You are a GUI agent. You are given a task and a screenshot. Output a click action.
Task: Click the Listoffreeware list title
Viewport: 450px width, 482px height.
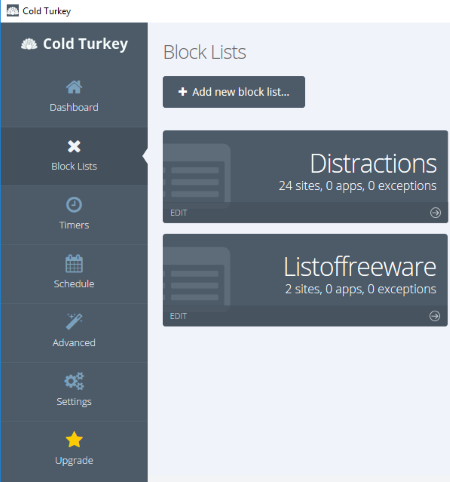(x=360, y=267)
